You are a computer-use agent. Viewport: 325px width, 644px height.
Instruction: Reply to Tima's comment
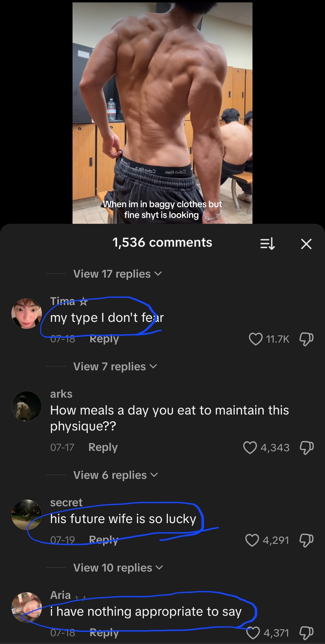coord(104,339)
